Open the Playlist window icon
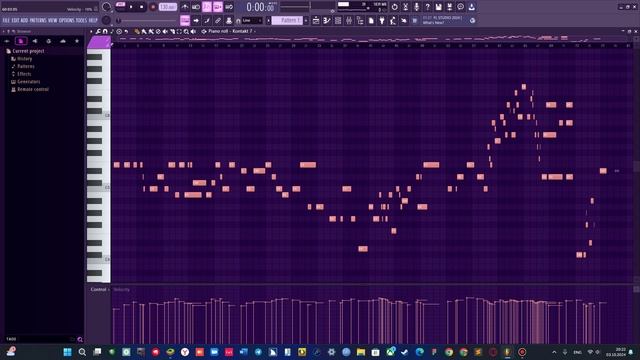The height and width of the screenshot is (360, 640). pos(316,20)
